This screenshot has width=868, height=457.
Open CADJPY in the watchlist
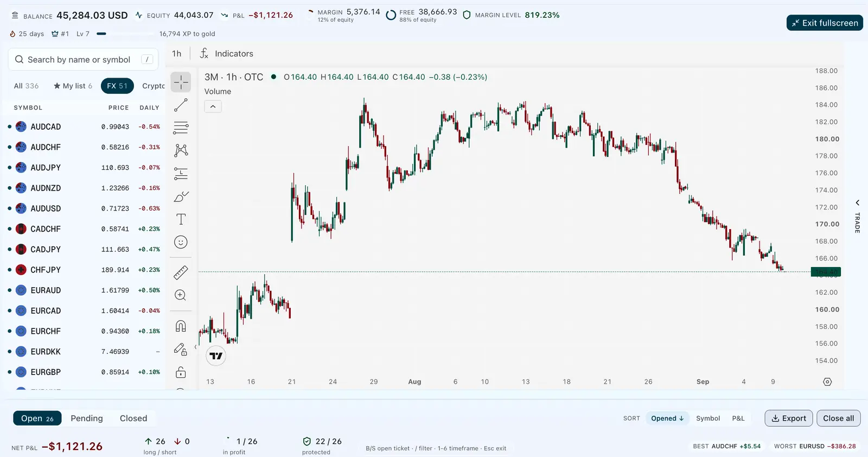click(83, 249)
